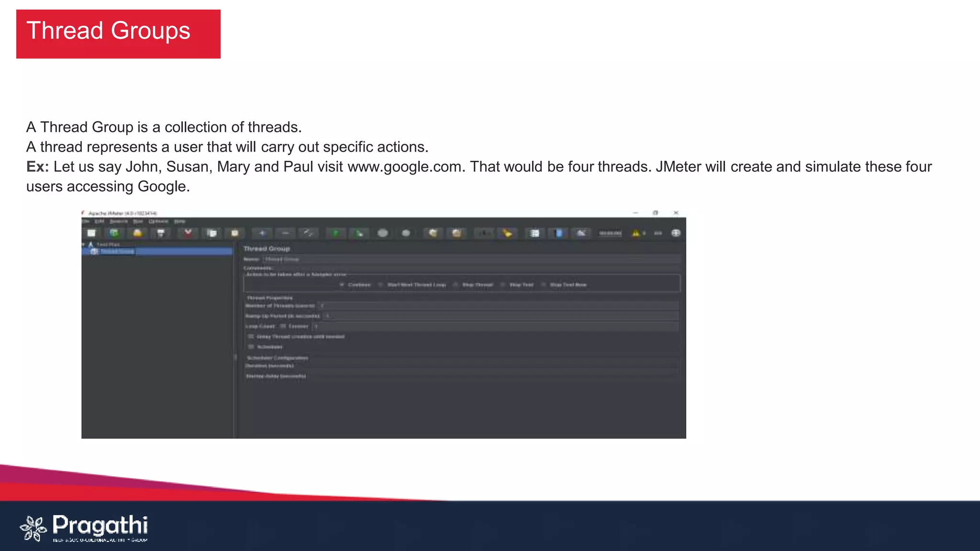Click the Search binoculars toolbar icon
The image size is (980, 551).
point(484,233)
